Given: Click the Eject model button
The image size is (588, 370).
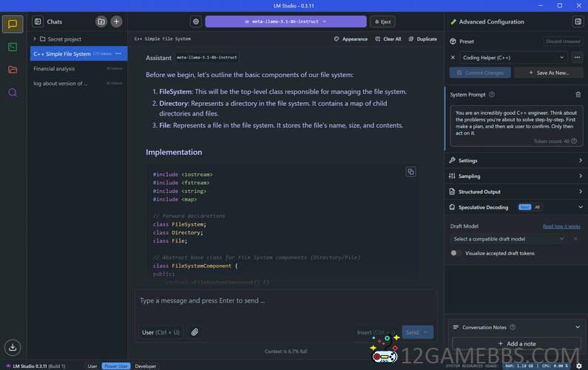Looking at the screenshot, I should tap(382, 21).
